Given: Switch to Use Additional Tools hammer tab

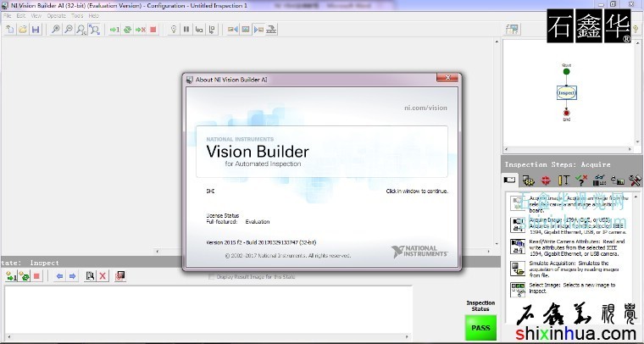Looking at the screenshot, I should 635,180.
